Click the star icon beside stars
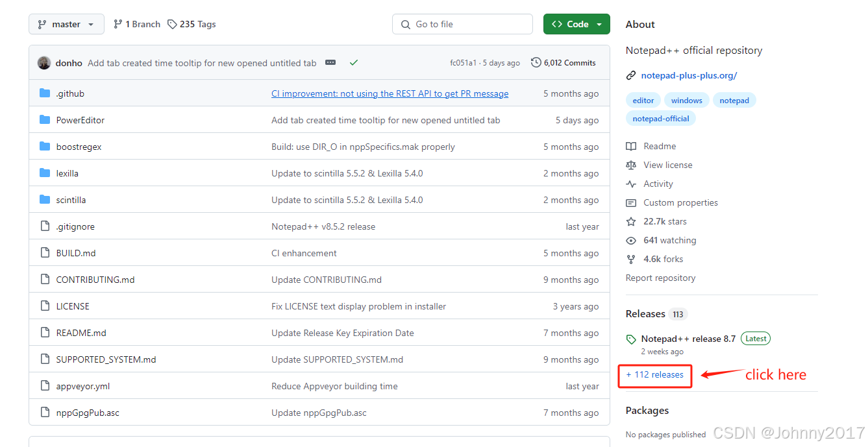The height and width of the screenshot is (447, 868). coord(631,221)
